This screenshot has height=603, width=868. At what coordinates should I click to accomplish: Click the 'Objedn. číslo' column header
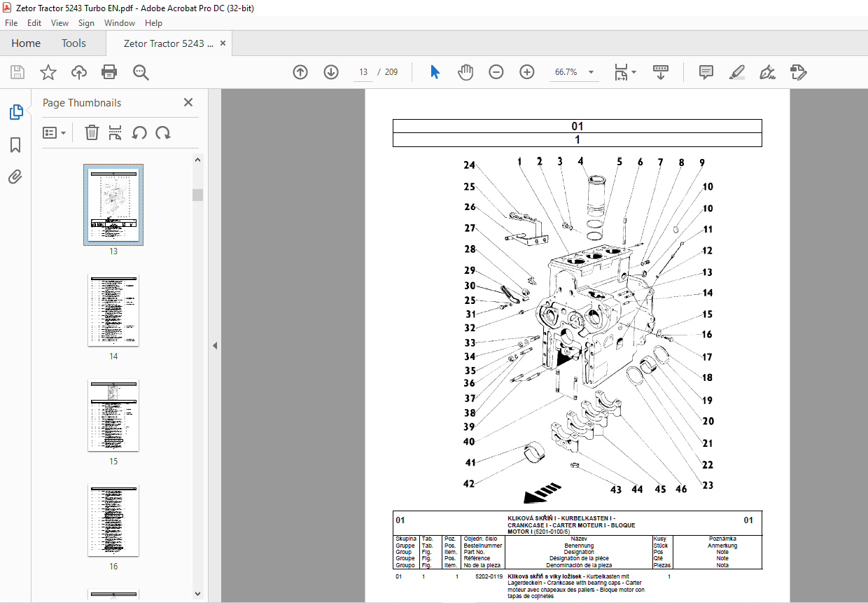(x=481, y=539)
